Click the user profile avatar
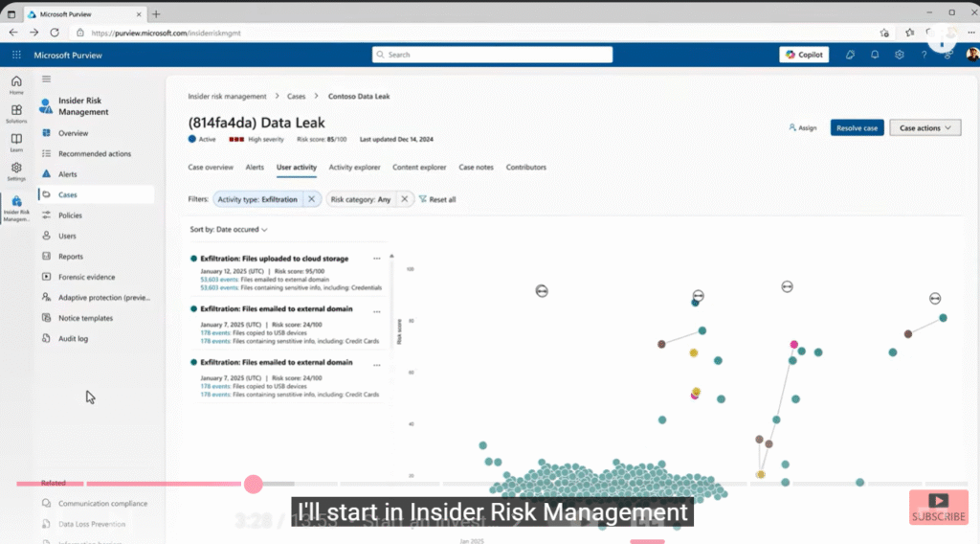 [972, 55]
